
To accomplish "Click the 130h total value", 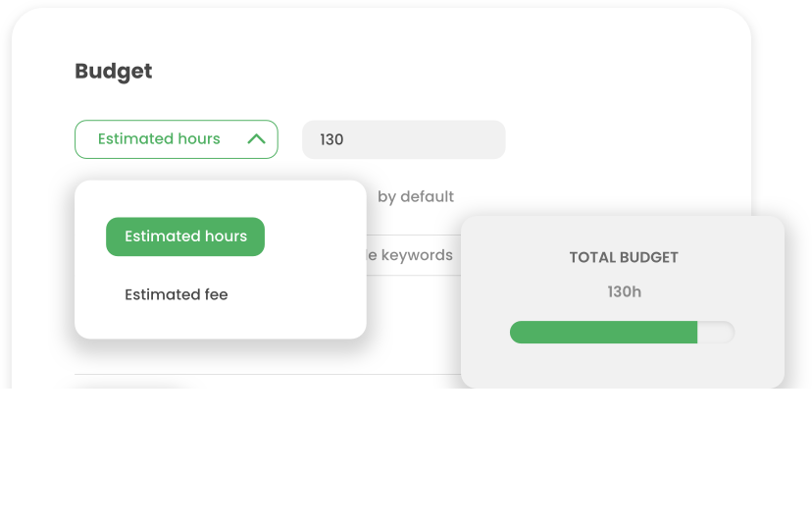I will click(624, 291).
